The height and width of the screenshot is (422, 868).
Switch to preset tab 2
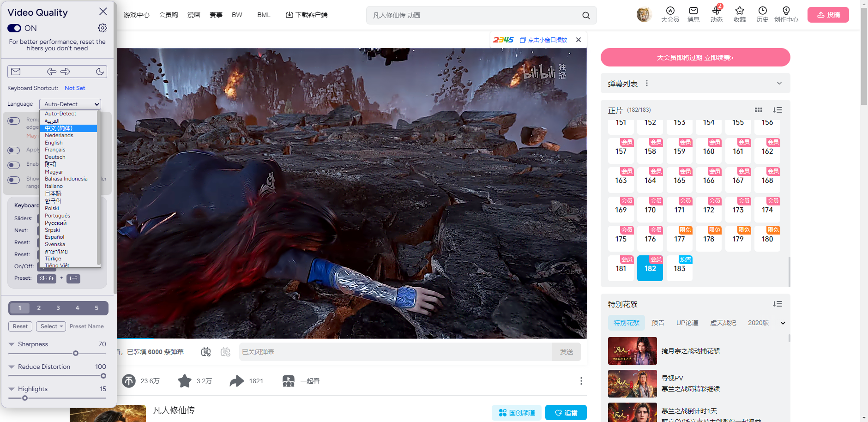click(x=39, y=308)
